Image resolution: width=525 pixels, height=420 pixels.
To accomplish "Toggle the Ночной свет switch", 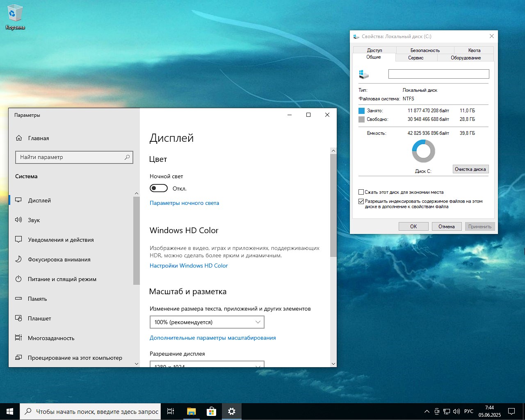I will pos(159,188).
